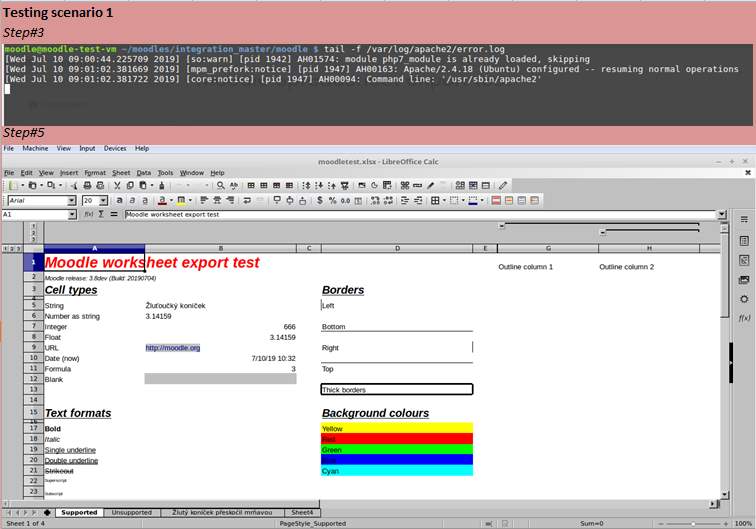
Task: Select the Yellow background cell
Action: click(x=396, y=428)
